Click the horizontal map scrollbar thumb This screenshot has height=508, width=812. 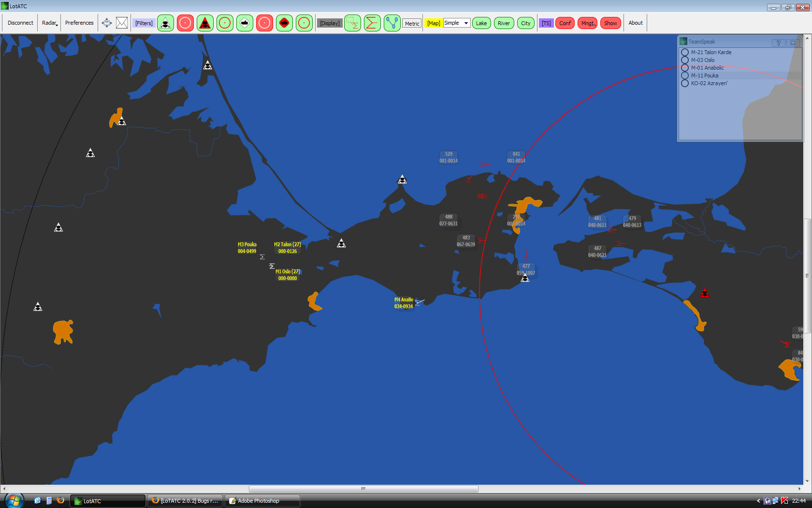(363, 489)
